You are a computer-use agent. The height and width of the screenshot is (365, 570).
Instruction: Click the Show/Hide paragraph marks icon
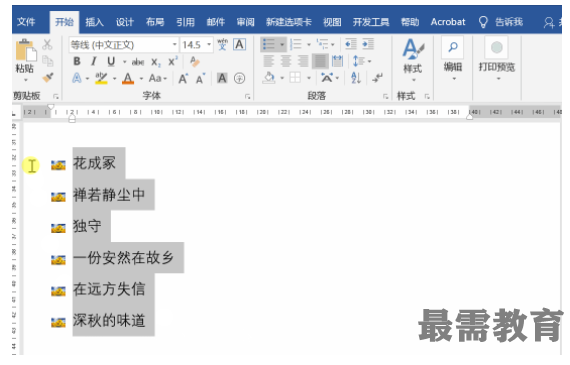[378, 78]
